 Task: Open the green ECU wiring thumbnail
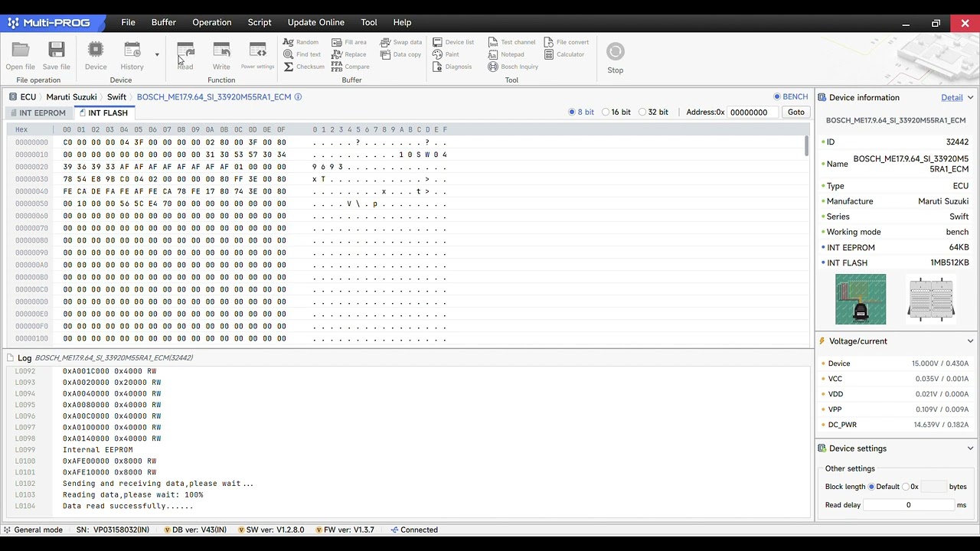861,299
